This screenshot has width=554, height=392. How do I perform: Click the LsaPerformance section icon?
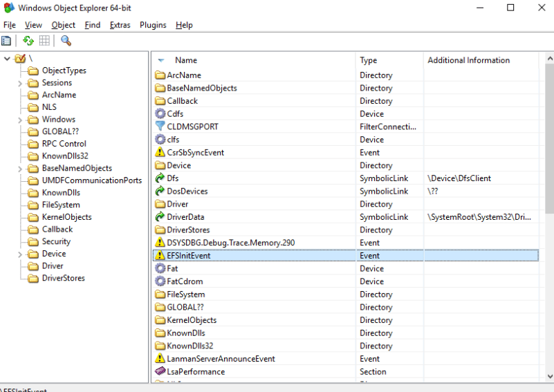click(160, 372)
